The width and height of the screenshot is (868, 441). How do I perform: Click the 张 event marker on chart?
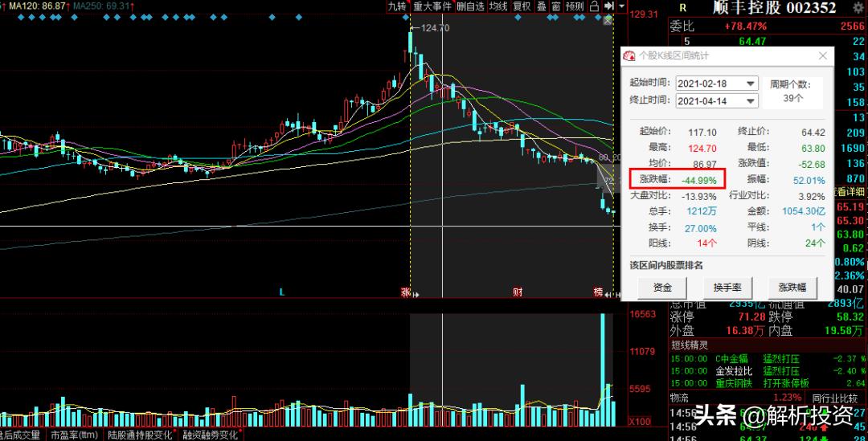point(405,292)
